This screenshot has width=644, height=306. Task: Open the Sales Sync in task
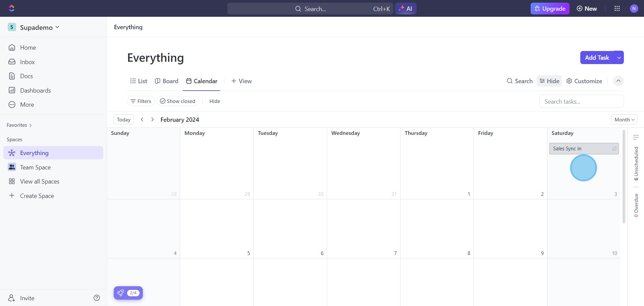(x=584, y=149)
